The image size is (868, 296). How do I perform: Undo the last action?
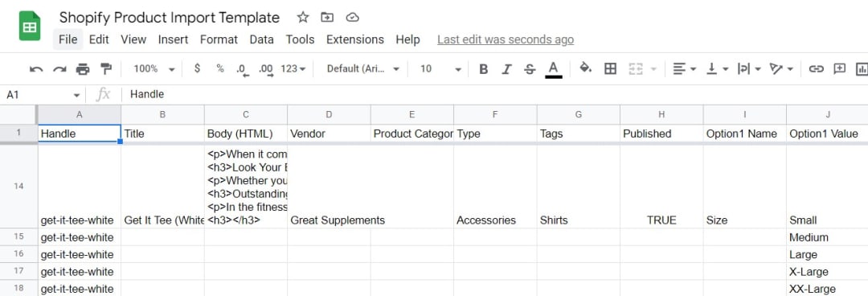(x=36, y=68)
